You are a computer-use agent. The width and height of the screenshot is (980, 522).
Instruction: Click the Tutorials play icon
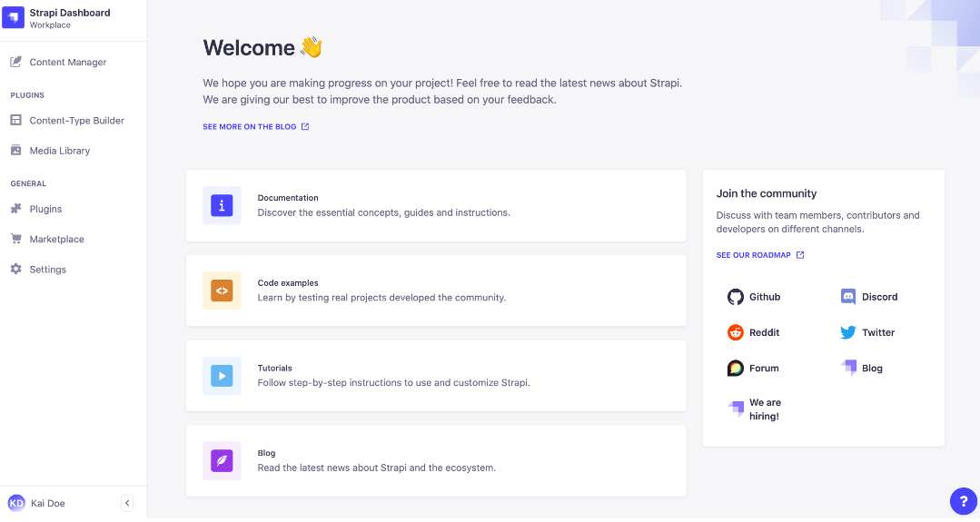222,376
